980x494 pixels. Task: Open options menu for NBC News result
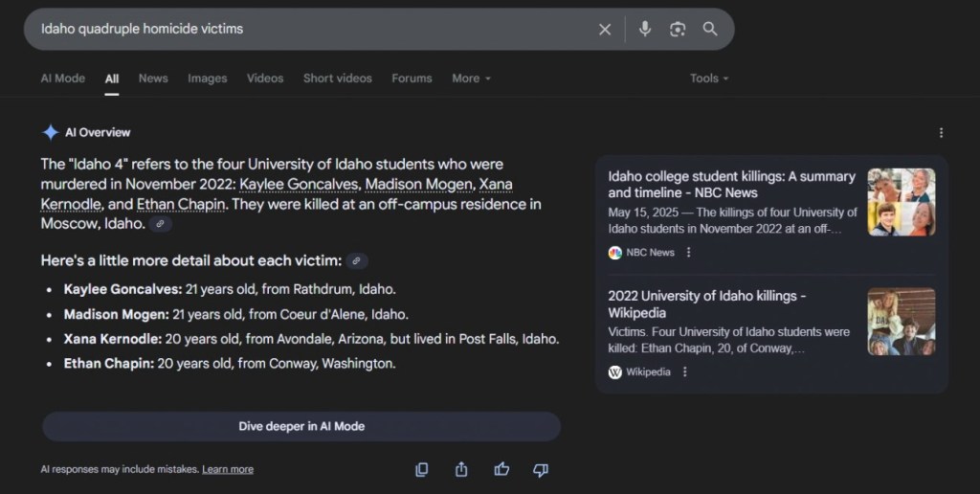tap(688, 253)
